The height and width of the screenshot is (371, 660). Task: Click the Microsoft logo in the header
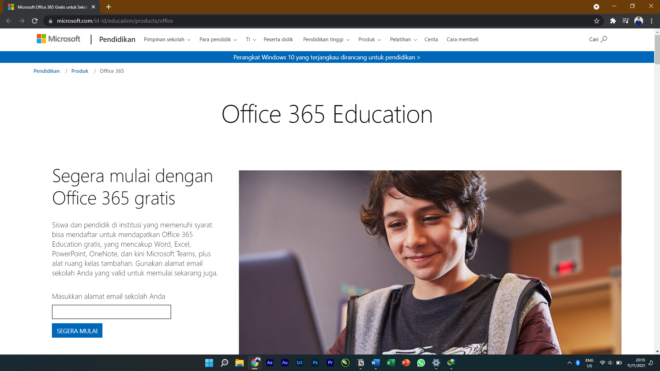click(x=58, y=39)
